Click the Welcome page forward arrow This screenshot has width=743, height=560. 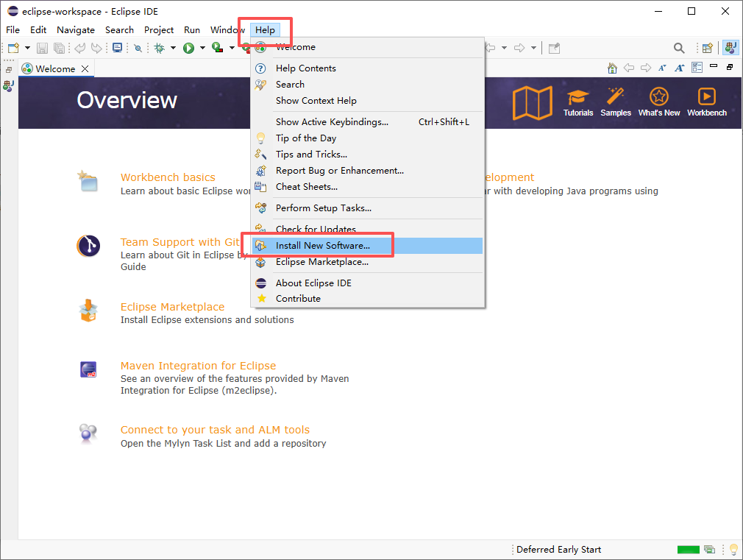(646, 68)
